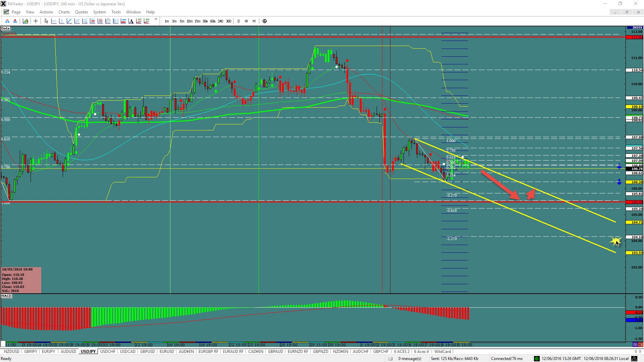Open the View menu
The width and height of the screenshot is (644, 362).
30,12
